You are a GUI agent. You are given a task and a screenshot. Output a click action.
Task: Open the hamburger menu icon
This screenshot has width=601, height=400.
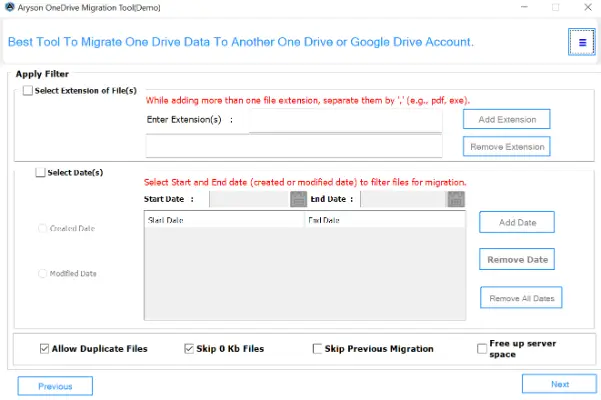click(582, 42)
